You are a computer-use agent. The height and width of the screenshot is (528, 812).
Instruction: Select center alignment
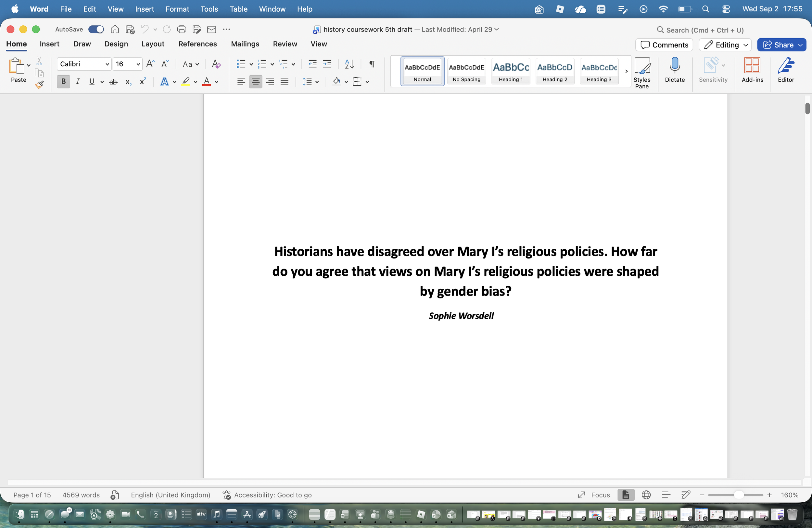click(x=255, y=82)
